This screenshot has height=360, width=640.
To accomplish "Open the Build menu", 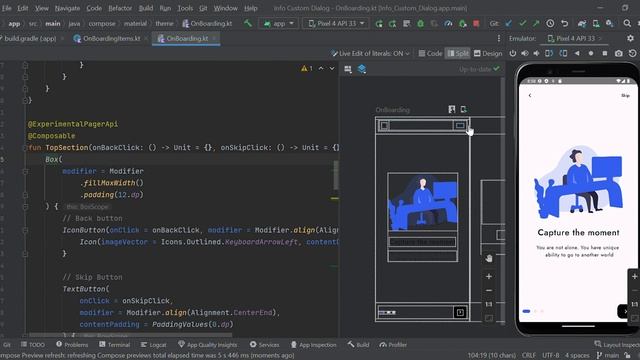I will tap(146, 8).
